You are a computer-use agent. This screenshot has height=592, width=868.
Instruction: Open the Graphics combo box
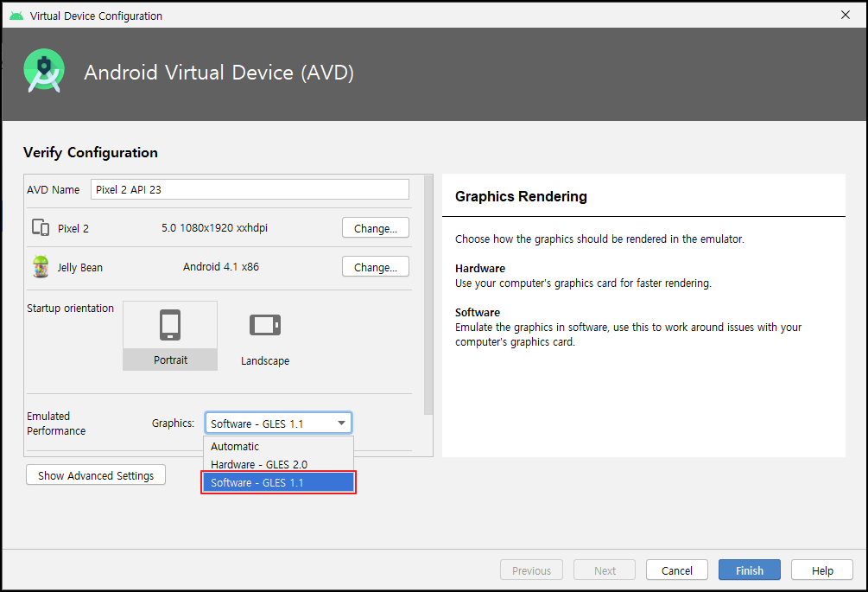click(278, 423)
